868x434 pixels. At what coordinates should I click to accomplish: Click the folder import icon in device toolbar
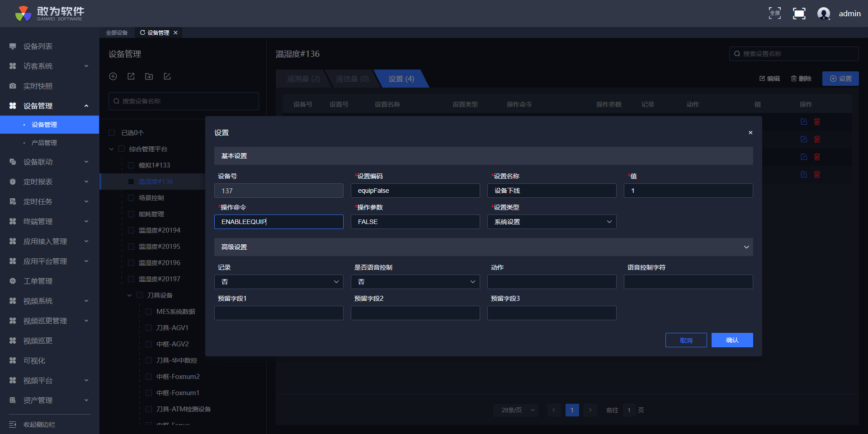(x=149, y=76)
